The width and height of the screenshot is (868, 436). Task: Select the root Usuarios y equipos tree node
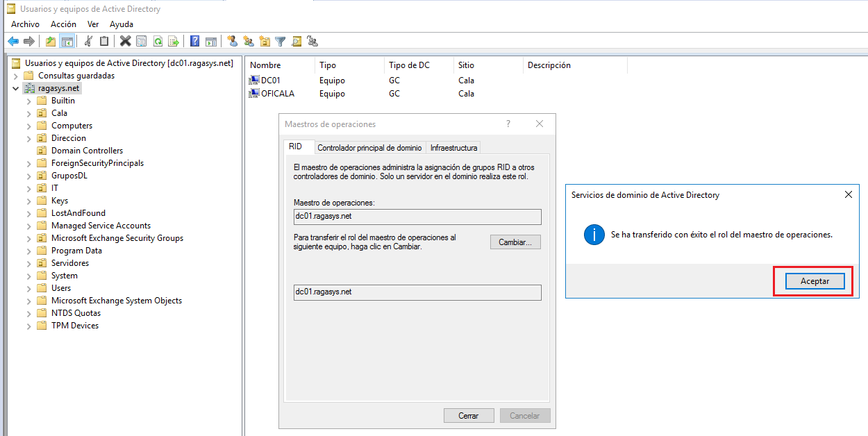point(128,63)
